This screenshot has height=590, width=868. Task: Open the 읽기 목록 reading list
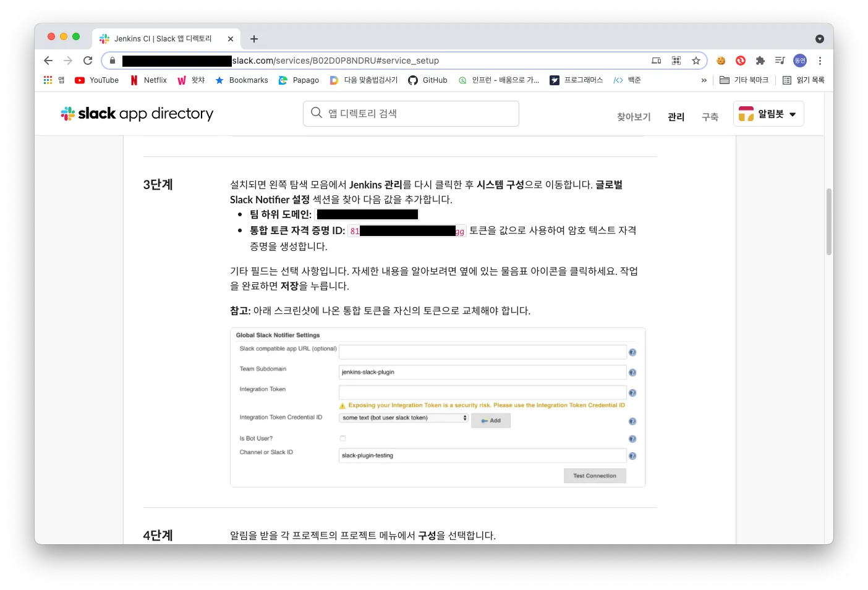point(804,80)
